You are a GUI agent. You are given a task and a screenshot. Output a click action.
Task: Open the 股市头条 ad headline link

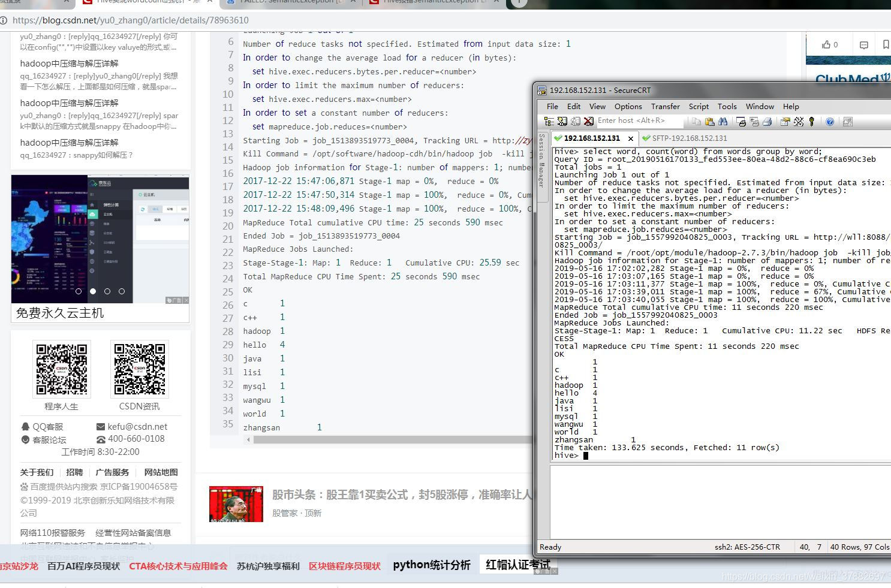coord(402,494)
